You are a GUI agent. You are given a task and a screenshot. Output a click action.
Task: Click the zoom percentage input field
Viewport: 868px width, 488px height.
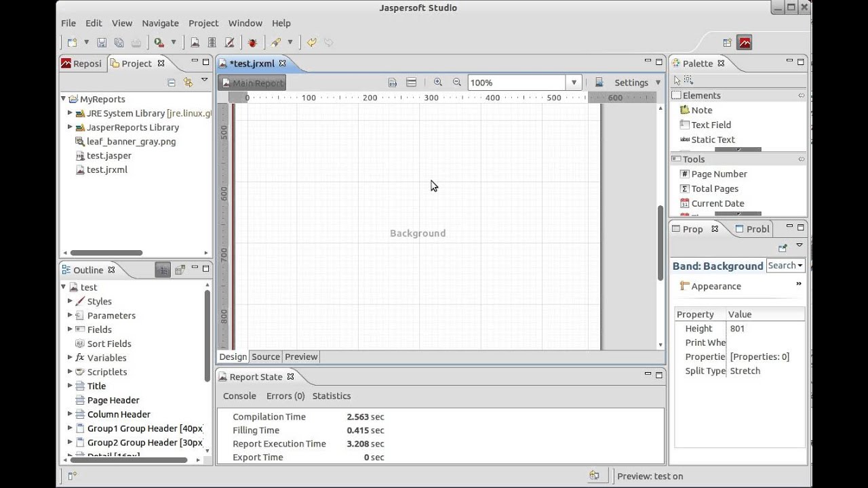tap(517, 83)
